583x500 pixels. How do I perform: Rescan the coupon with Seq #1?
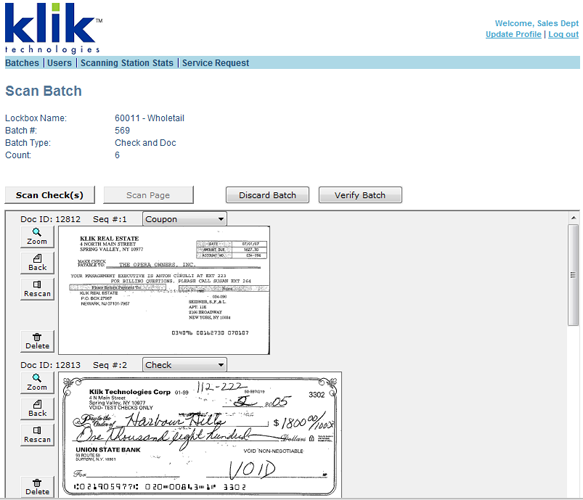click(x=37, y=289)
